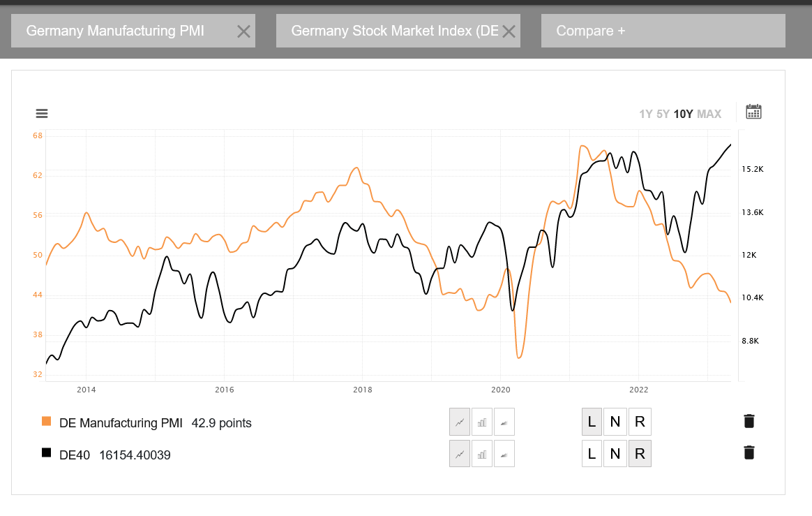This screenshot has width=812, height=516.
Task: Open Compare + to add another series
Action: pyautogui.click(x=661, y=30)
